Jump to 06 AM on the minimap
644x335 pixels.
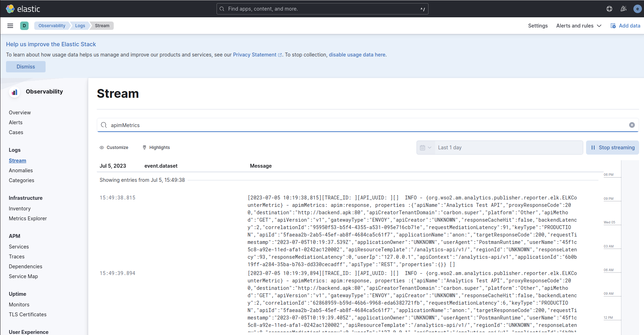[608, 270]
